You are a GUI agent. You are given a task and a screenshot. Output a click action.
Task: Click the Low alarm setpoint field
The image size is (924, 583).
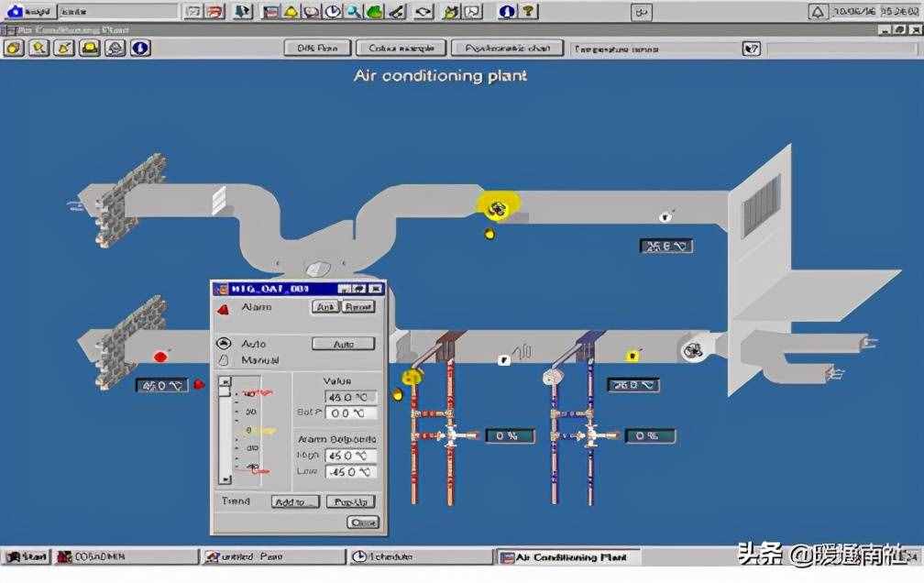pyautogui.click(x=350, y=471)
